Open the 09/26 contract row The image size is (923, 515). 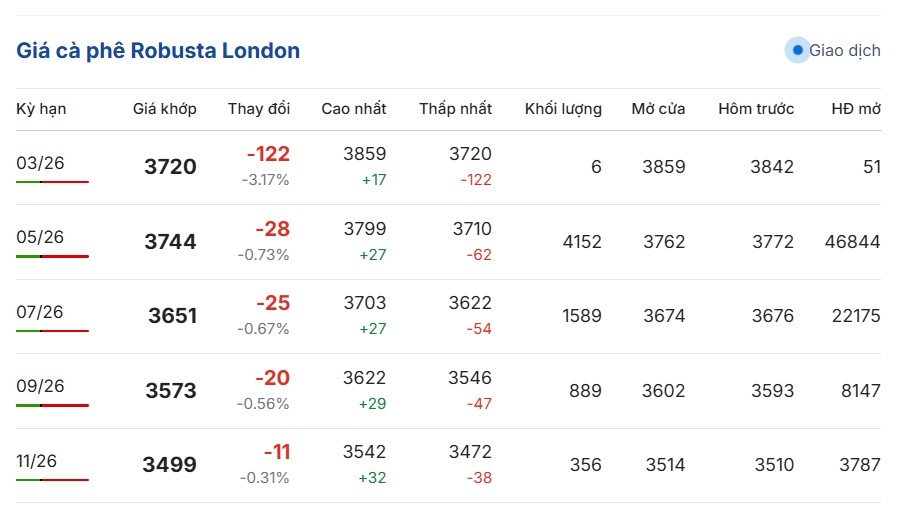pos(40,386)
